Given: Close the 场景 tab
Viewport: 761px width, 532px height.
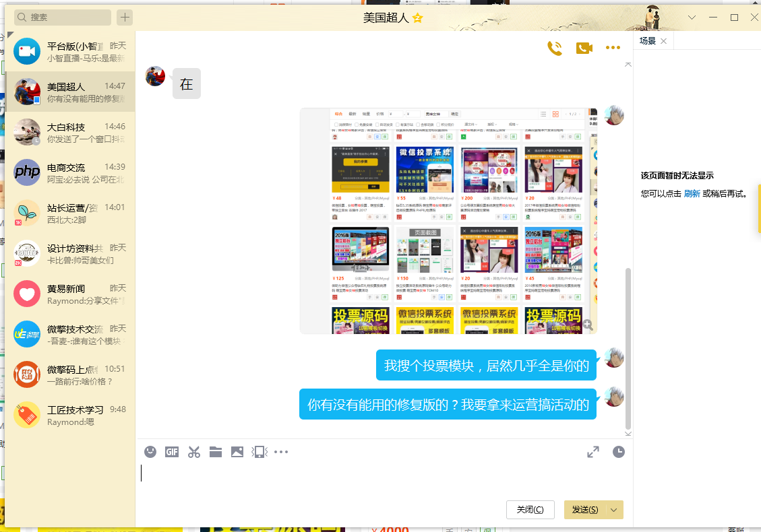Looking at the screenshot, I should 663,41.
